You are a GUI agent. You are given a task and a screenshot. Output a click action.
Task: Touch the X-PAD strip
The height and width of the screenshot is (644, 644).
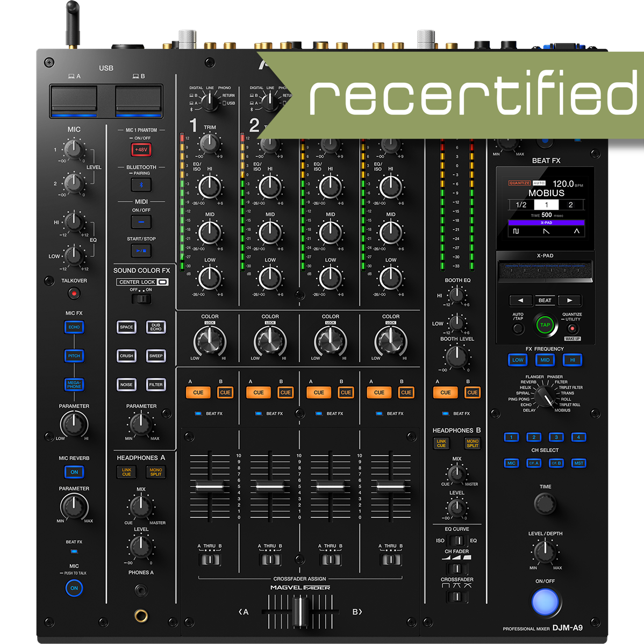point(545,271)
